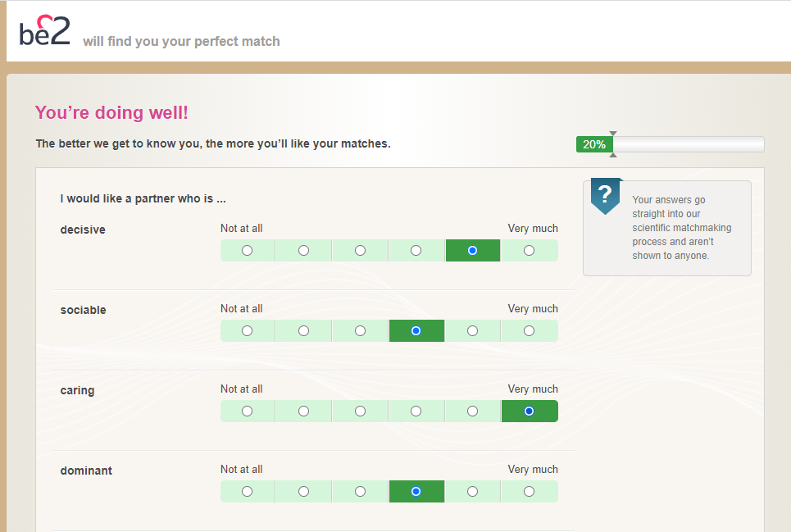The image size is (791, 532).
Task: Click the blue question mark help icon
Action: point(606,196)
